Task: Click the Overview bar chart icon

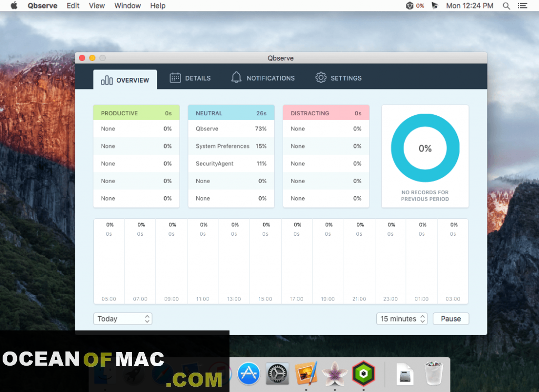Action: coord(106,80)
